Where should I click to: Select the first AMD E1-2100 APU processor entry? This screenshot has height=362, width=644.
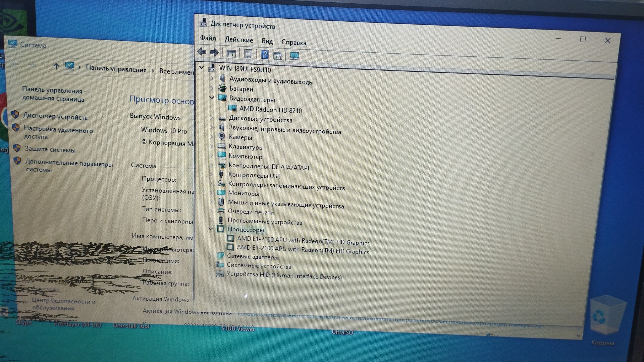[x=303, y=241]
